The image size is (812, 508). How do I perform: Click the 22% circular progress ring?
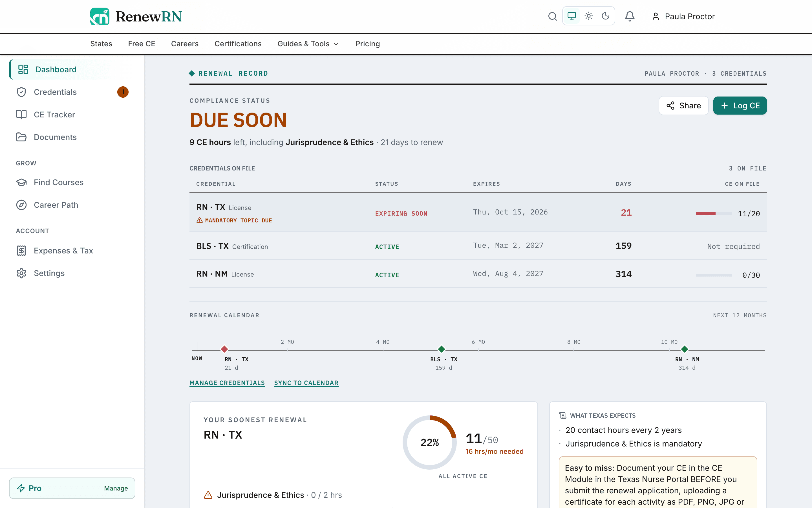[x=429, y=443]
